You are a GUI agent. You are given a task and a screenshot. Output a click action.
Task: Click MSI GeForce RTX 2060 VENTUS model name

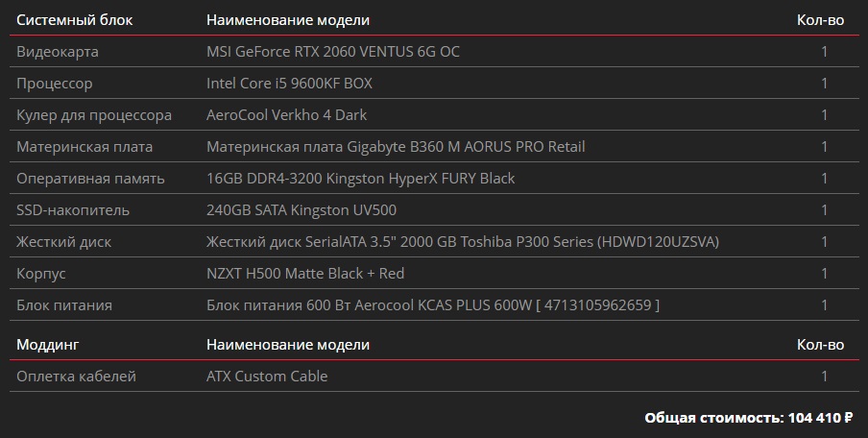tap(333, 52)
